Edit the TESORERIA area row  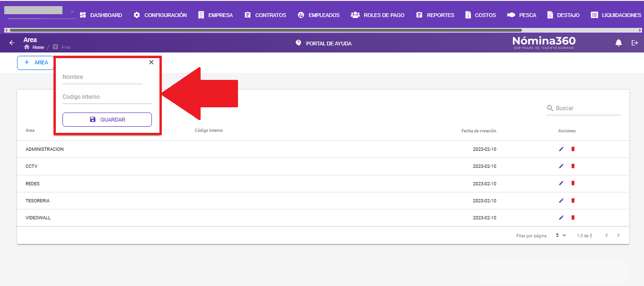(561, 200)
